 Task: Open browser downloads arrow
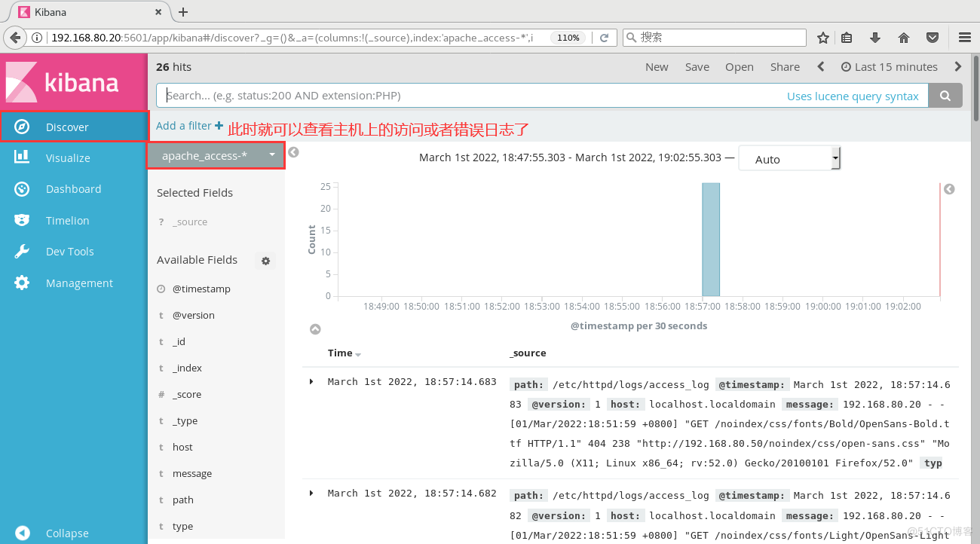coord(875,38)
